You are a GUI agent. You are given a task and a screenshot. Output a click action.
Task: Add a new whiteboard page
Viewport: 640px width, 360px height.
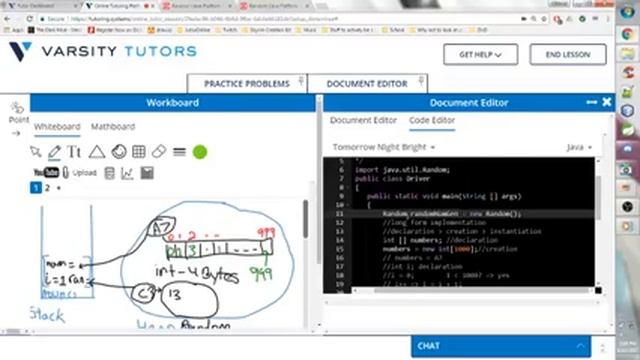[59, 188]
